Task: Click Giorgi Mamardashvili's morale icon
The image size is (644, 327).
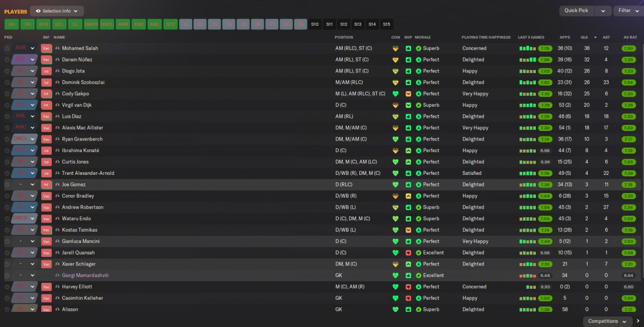Action: (x=419, y=276)
